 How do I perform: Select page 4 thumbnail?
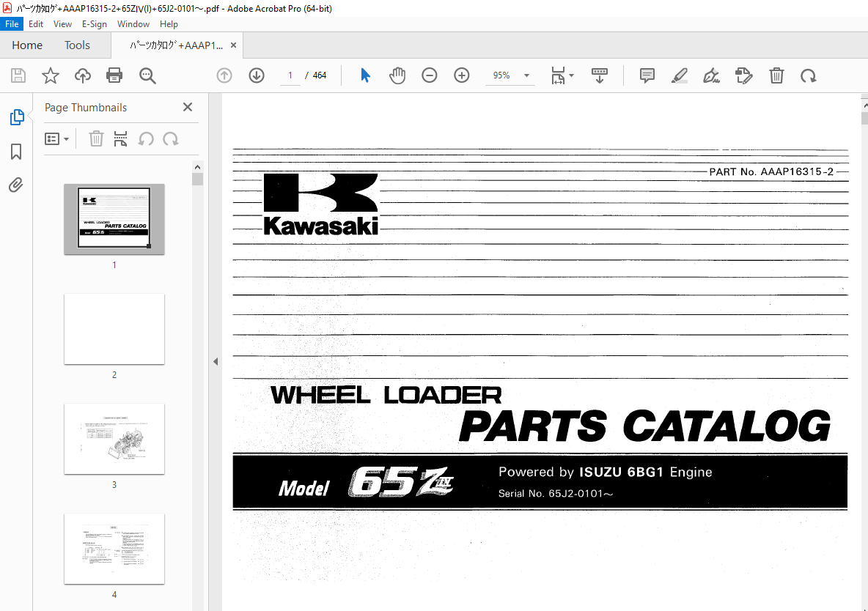pos(114,549)
